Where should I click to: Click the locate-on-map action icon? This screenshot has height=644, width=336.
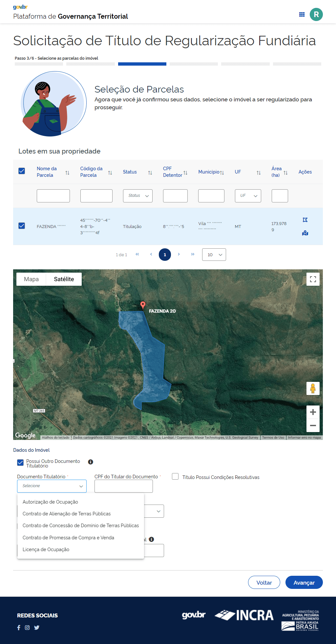click(305, 233)
